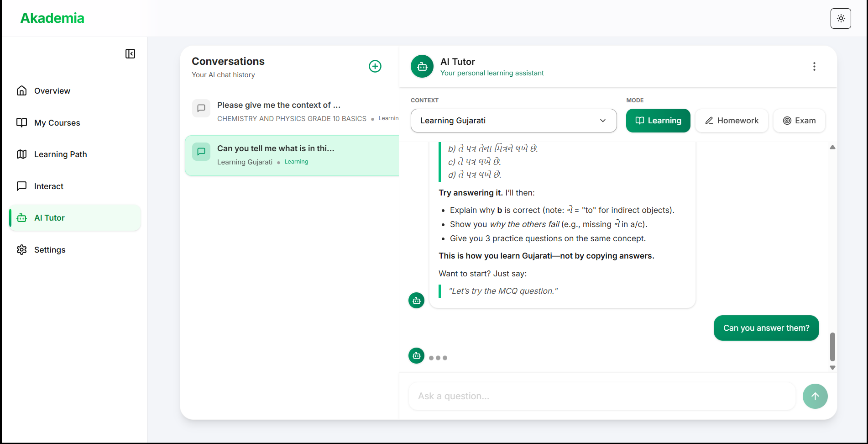Screen dimensions: 868x444
Task: Expand the Learning Gujarati context dropdown
Action: click(513, 121)
